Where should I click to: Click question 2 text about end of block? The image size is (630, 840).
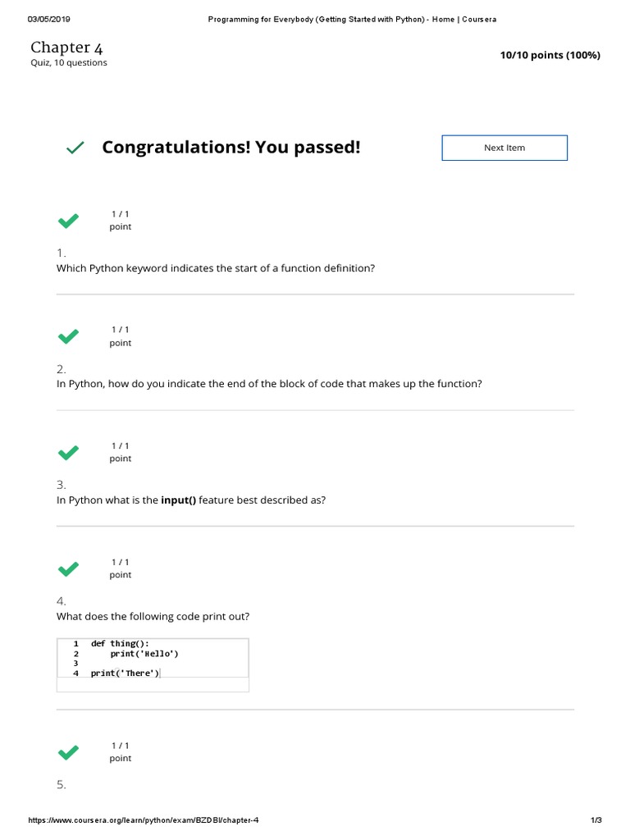[x=269, y=384]
